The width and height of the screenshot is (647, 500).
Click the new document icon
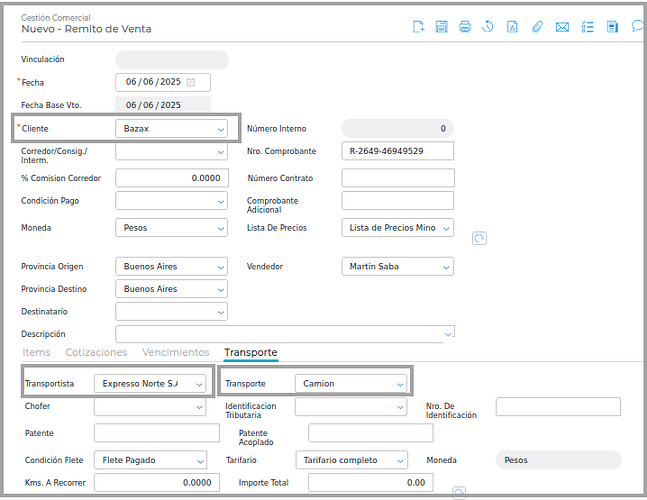click(x=419, y=27)
